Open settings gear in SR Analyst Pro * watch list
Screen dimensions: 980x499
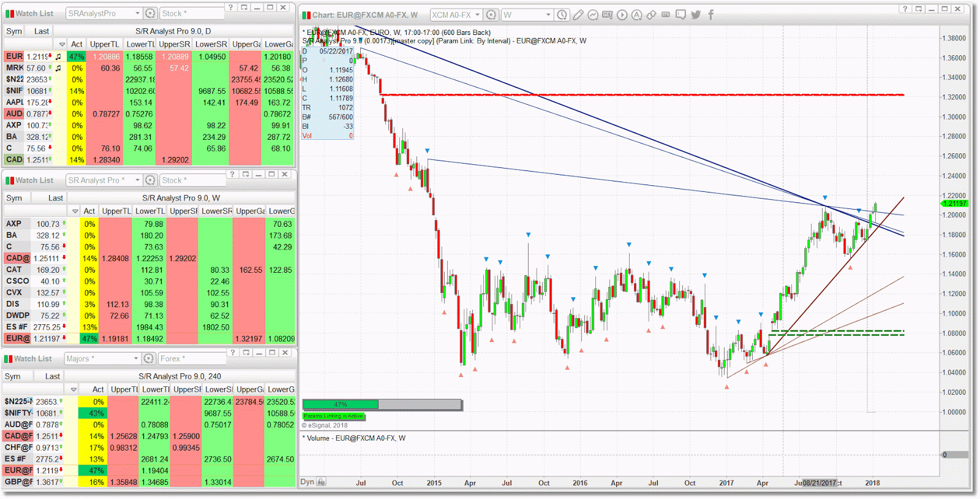point(151,180)
